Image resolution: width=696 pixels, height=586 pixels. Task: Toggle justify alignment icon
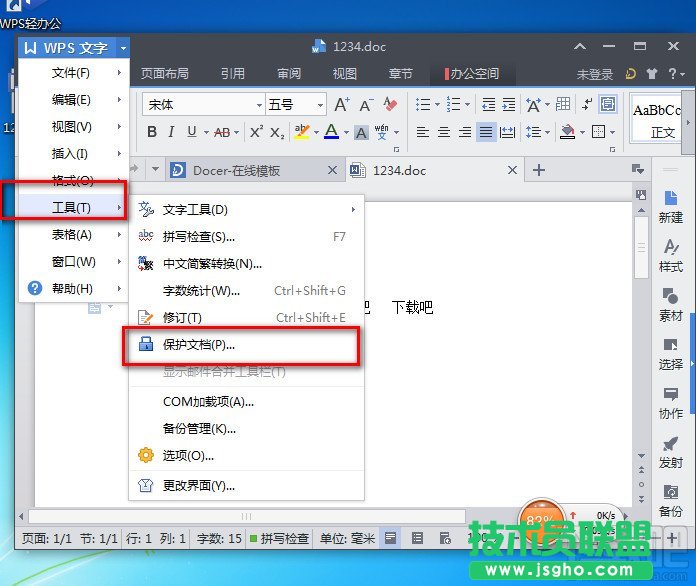[x=486, y=132]
